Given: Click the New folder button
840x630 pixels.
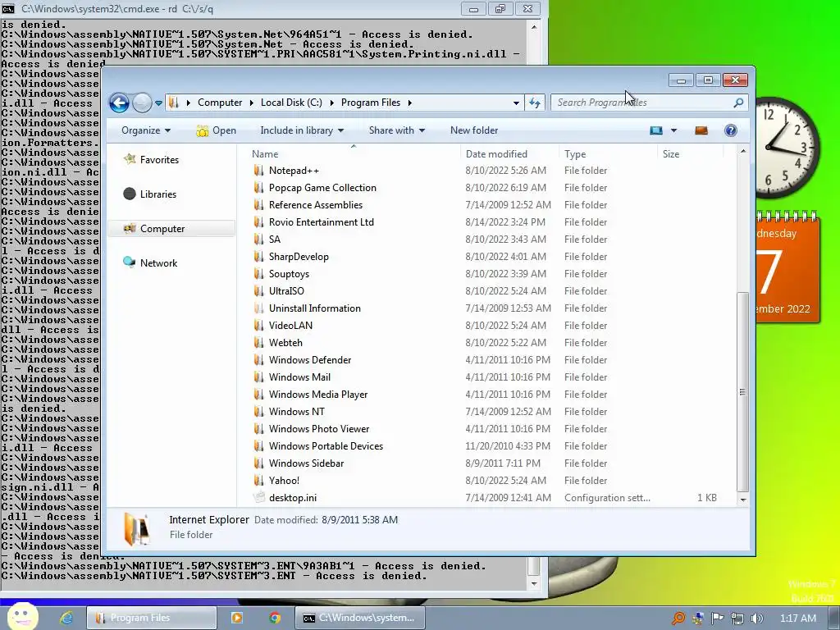Looking at the screenshot, I should [x=474, y=130].
